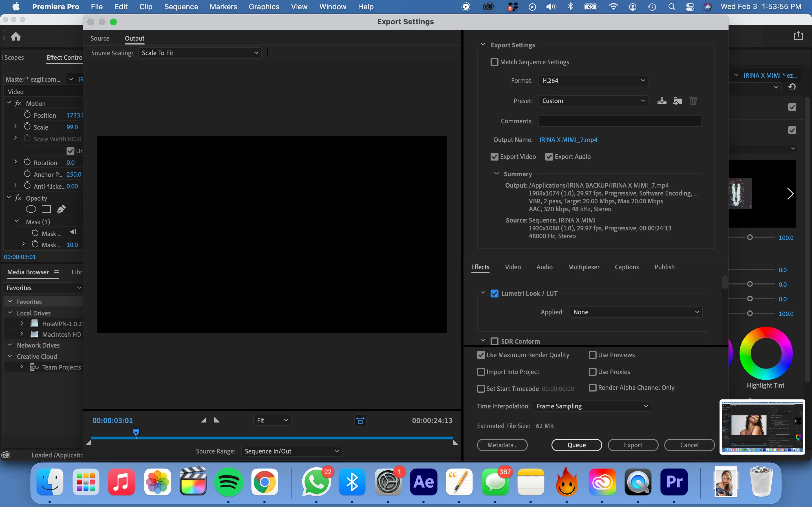
Task: Click the Import Presets icon
Action: (678, 101)
